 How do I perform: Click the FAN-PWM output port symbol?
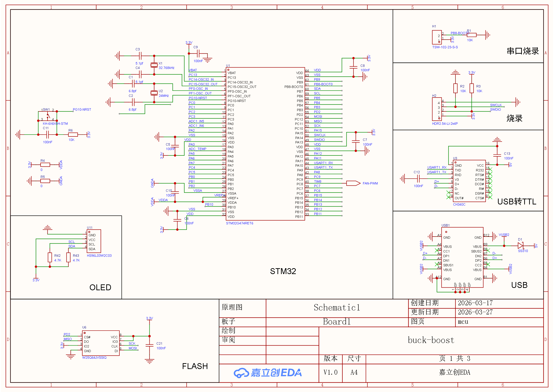point(353,183)
